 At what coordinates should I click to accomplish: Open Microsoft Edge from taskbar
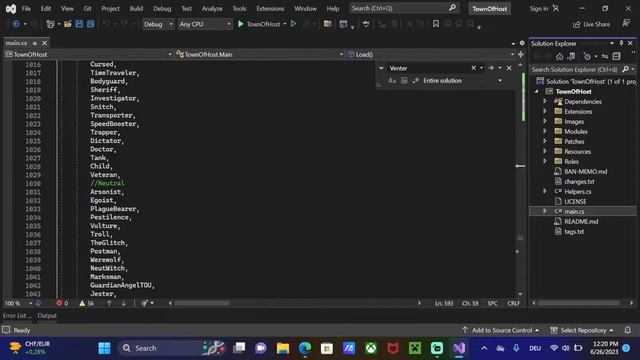pyautogui.click(x=304, y=348)
